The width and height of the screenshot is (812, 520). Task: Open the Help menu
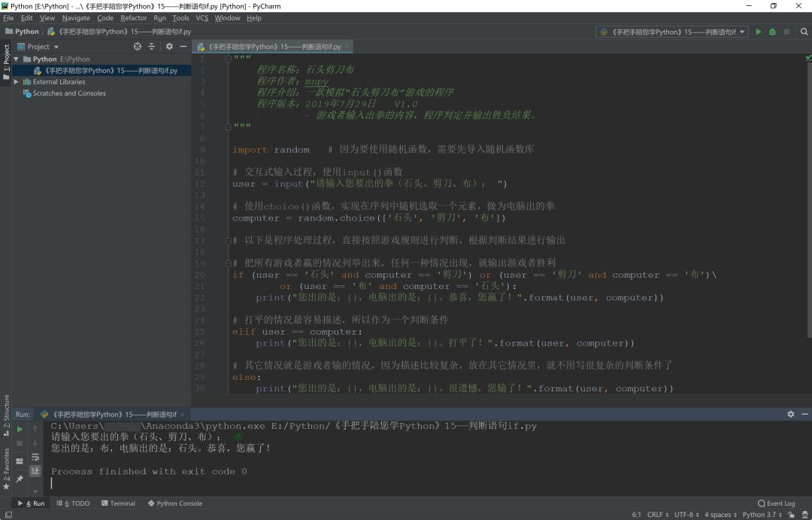click(x=254, y=18)
